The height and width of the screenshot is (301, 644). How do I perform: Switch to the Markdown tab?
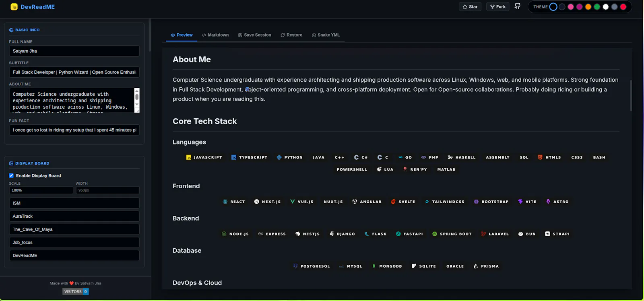215,35
